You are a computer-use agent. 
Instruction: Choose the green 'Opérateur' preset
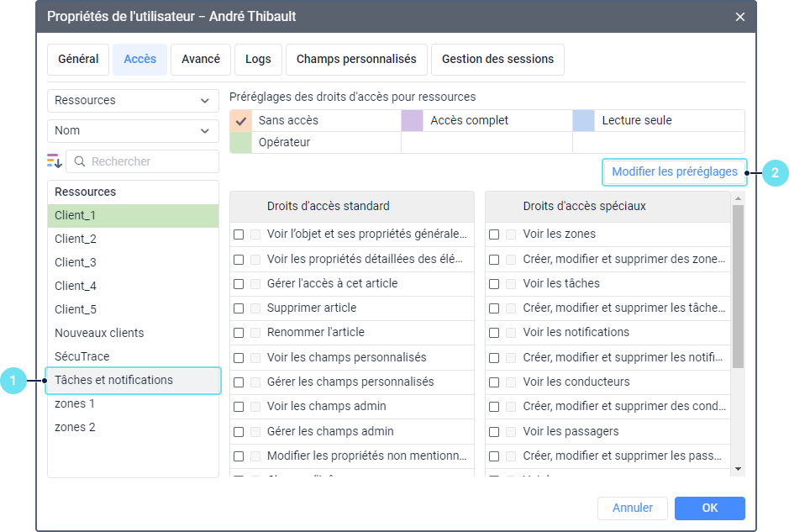(x=241, y=143)
